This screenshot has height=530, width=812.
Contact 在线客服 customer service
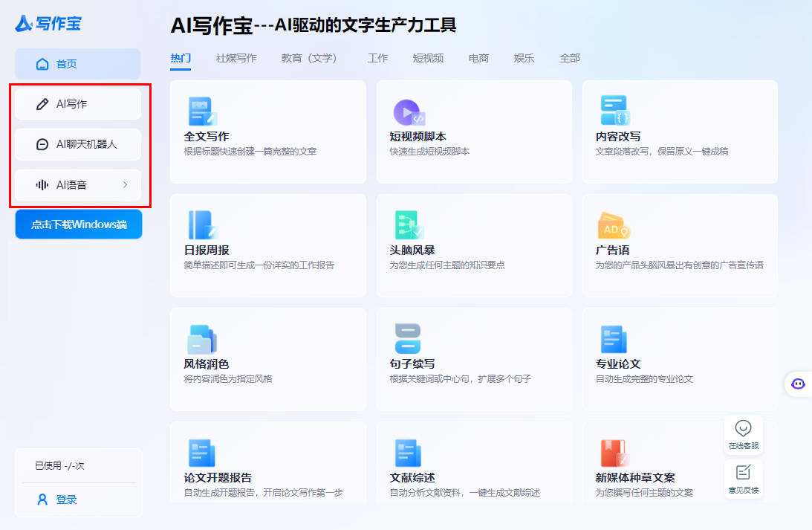coord(744,434)
